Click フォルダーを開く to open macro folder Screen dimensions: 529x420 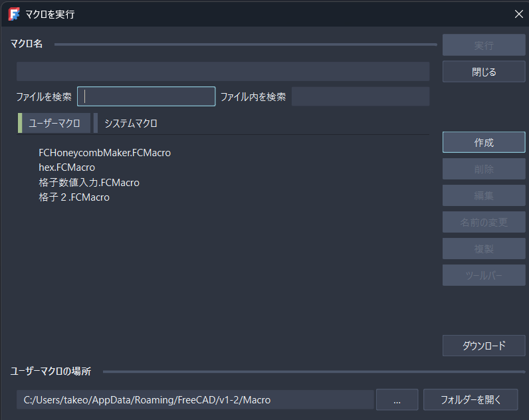[x=470, y=400]
